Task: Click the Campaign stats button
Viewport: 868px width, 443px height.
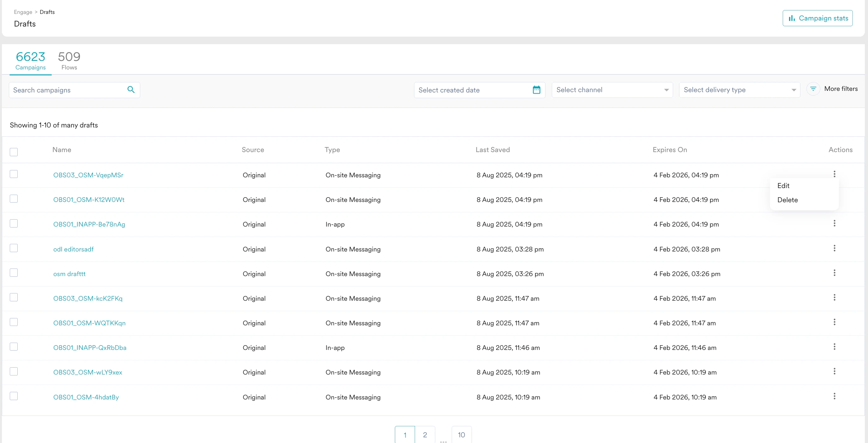Action: tap(817, 18)
